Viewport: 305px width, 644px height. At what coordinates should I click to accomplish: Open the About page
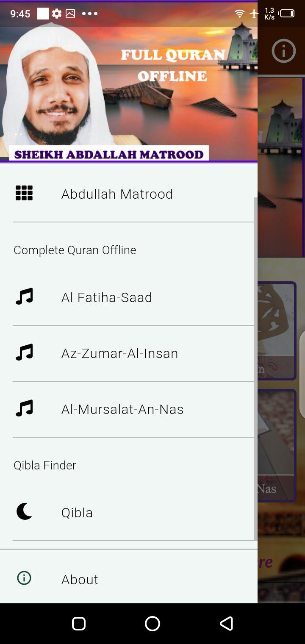pos(80,579)
